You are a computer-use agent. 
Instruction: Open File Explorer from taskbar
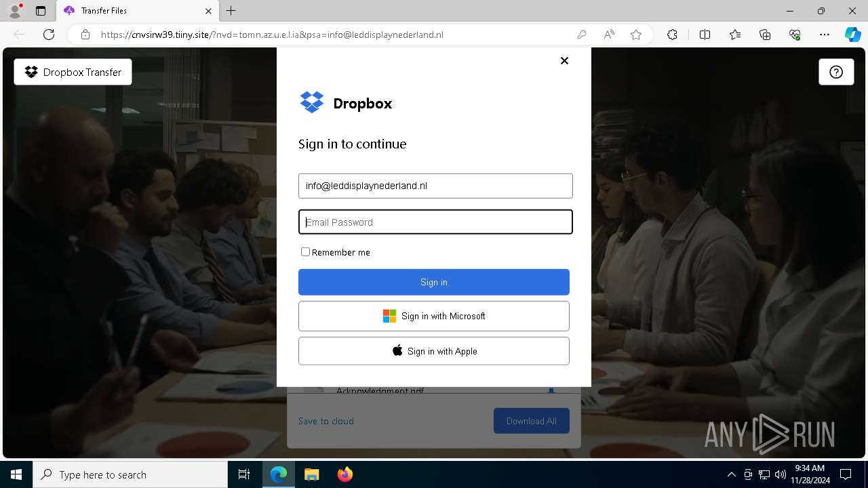(311, 474)
